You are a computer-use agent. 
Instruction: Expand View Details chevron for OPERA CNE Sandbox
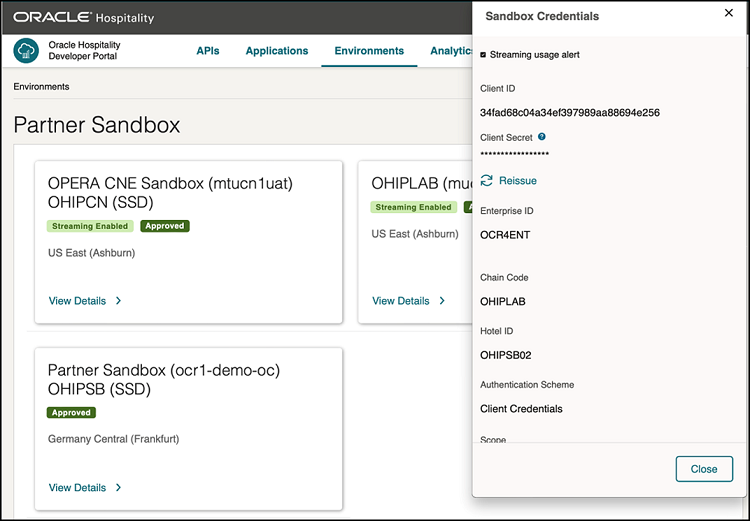click(118, 300)
